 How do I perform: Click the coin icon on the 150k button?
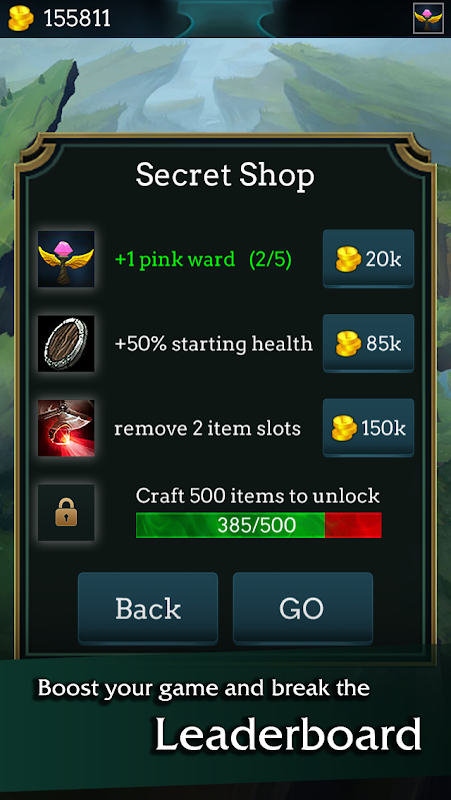344,428
